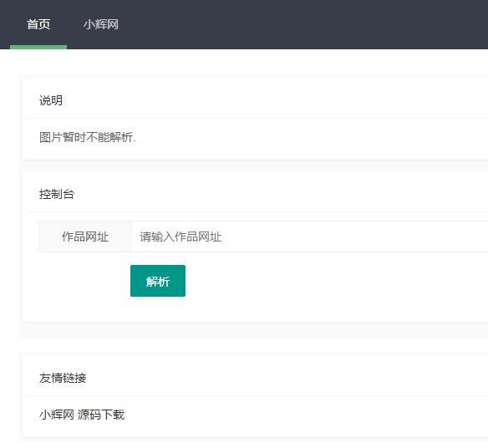Open the 小辉网 friendly link
Screen dimensions: 488x448
click(x=56, y=415)
